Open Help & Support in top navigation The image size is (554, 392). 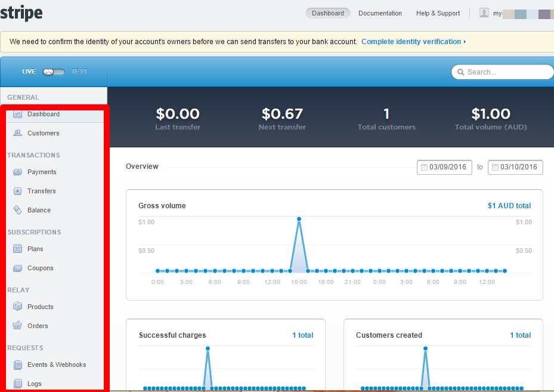tap(438, 13)
